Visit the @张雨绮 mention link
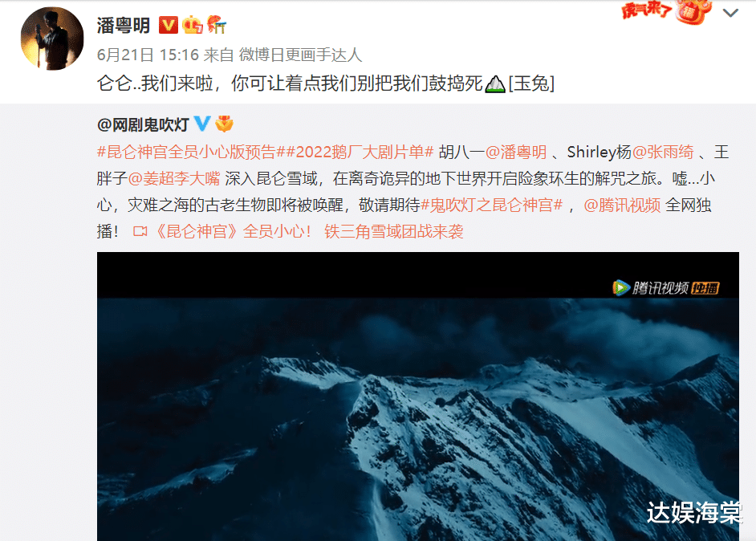Screen dimensions: 756x541 click(662, 152)
